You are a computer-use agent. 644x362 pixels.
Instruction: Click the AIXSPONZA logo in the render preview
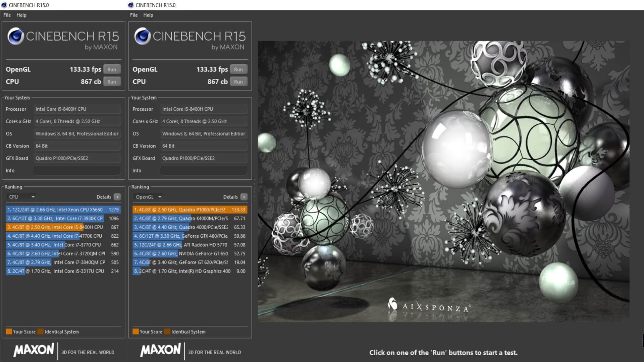pos(429,305)
